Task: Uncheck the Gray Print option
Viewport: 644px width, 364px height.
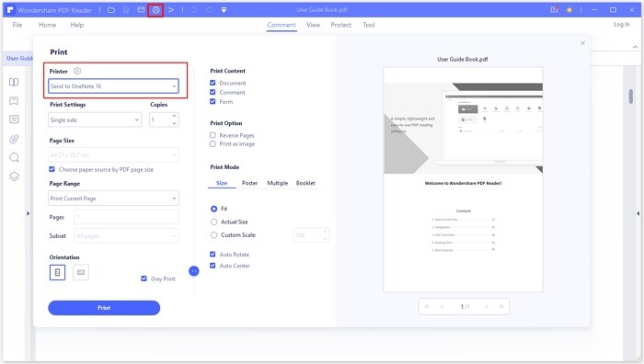Action: [x=144, y=279]
